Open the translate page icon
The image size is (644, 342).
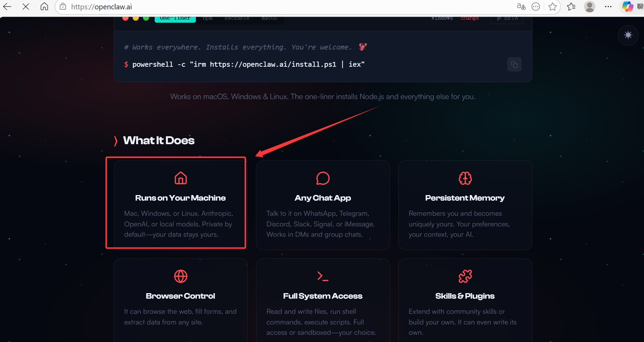521,7
